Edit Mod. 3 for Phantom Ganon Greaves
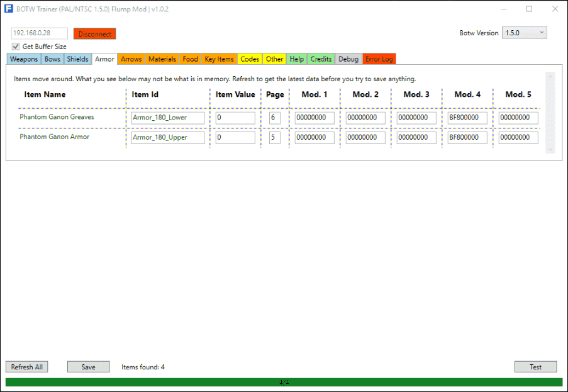Screen dimensions: 568x392 (x=416, y=118)
